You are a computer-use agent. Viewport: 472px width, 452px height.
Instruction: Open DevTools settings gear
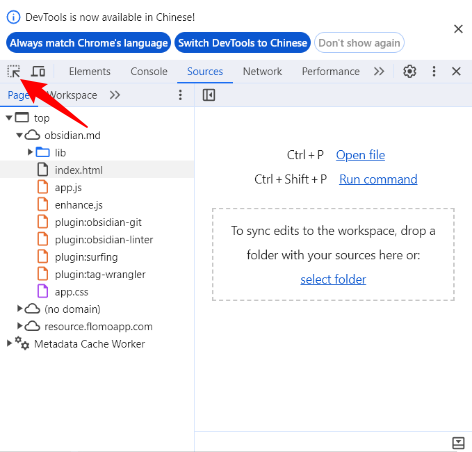(x=410, y=71)
